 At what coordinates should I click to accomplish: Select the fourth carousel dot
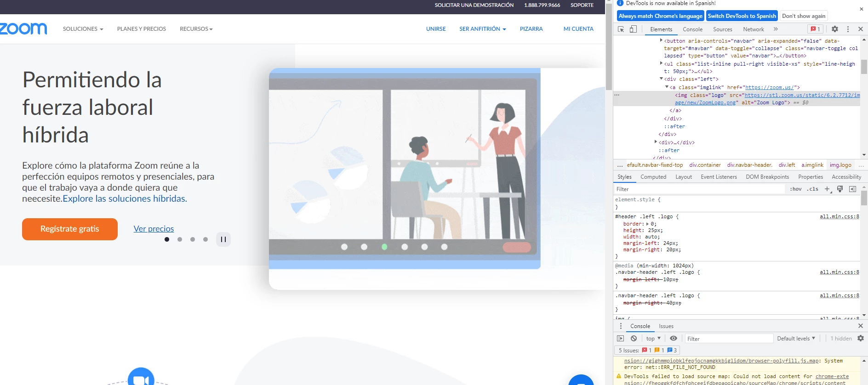click(x=206, y=239)
